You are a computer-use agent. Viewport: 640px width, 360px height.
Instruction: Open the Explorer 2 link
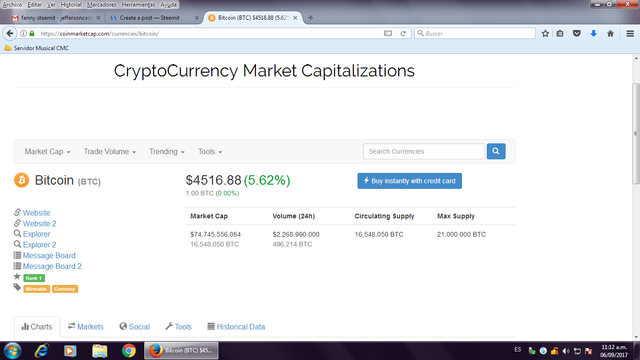(x=40, y=245)
